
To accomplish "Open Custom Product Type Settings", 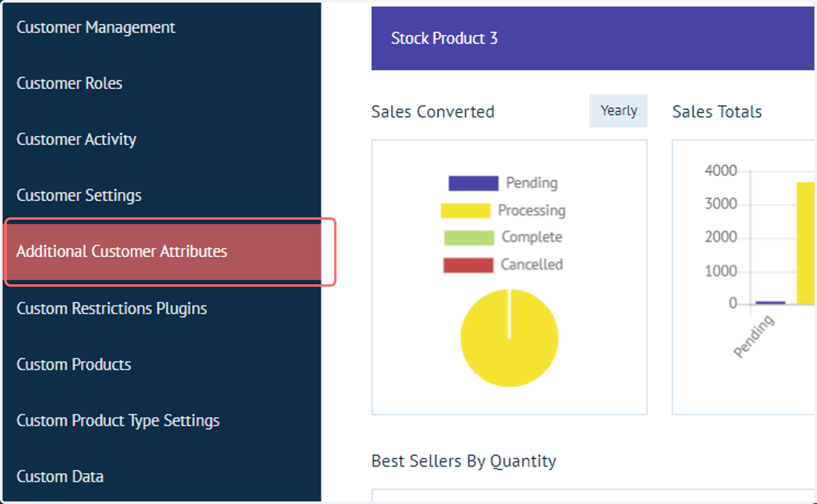I will (118, 420).
